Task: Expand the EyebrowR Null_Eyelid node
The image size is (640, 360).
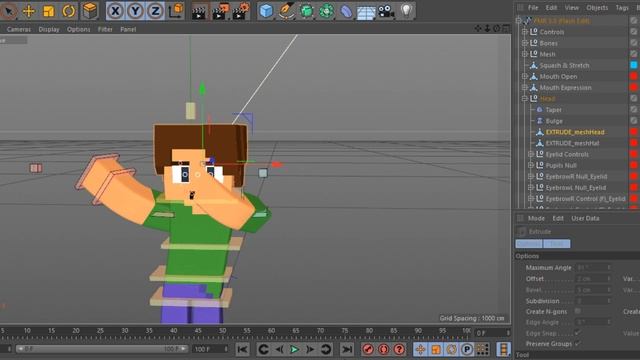Action: click(x=531, y=176)
